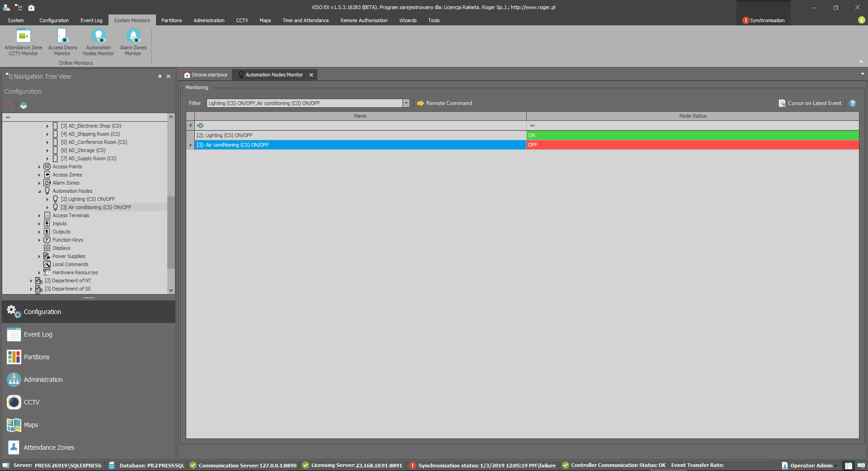Open the Access Doors Monitor
Viewport: 868px width, 471px height.
(62, 42)
